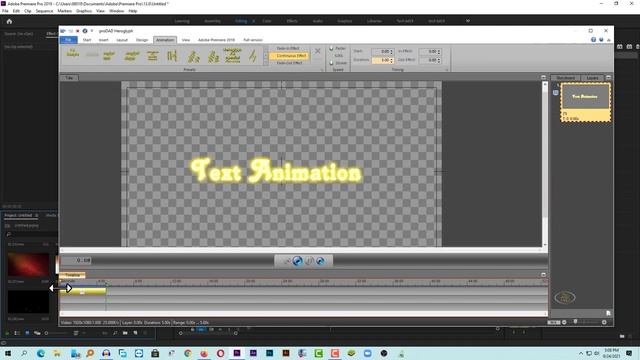
Task: Open the File menu in proDAD Heroglyph
Action: pyautogui.click(x=69, y=40)
